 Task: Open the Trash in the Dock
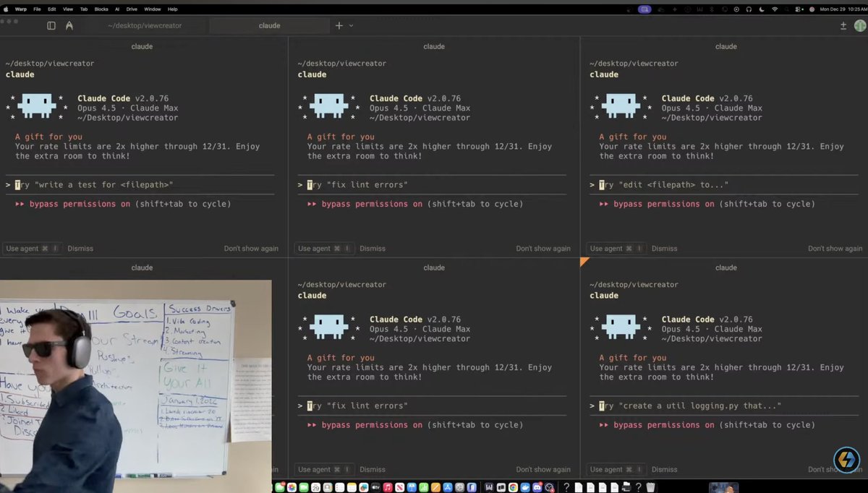650,487
